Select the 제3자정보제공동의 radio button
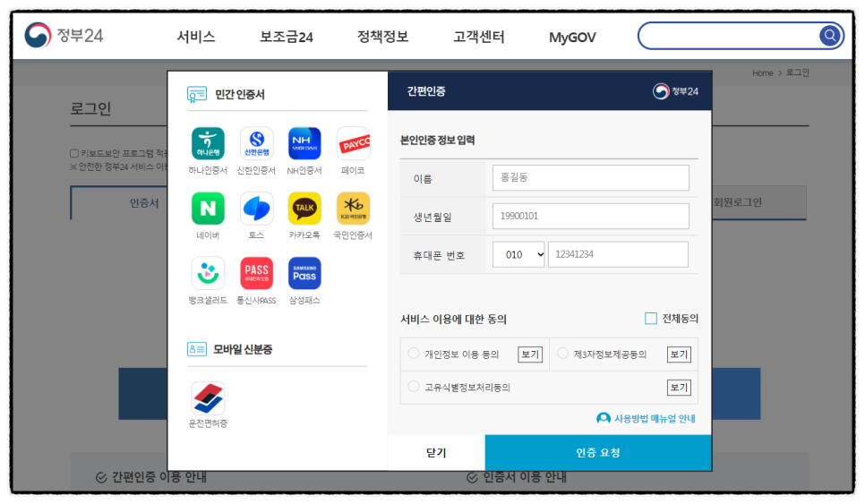Screen dimensions: 865x504 (x=562, y=354)
